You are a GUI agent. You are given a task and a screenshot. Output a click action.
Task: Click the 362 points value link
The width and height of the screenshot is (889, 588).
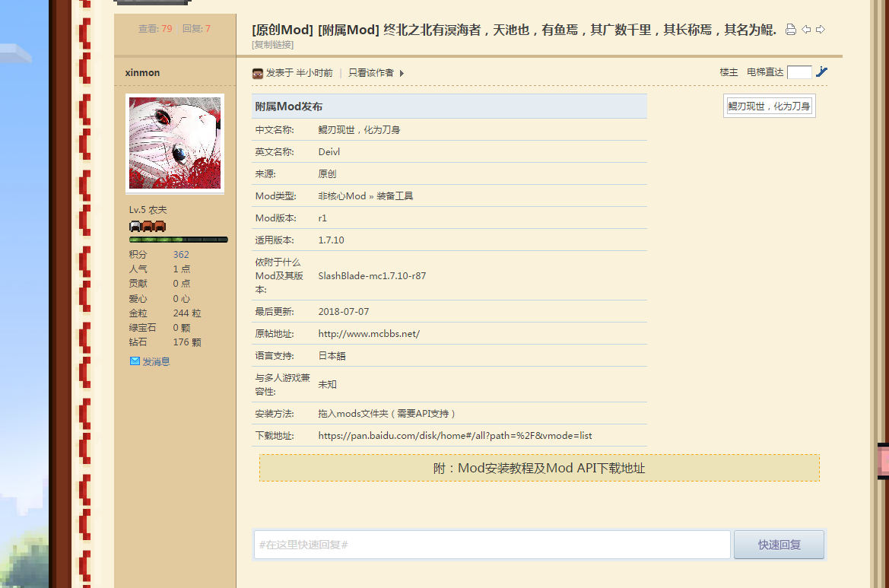(181, 255)
